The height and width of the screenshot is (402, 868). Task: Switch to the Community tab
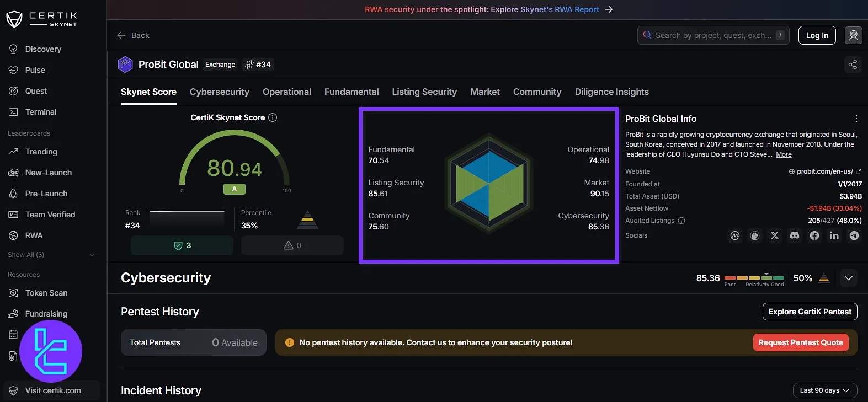point(537,92)
